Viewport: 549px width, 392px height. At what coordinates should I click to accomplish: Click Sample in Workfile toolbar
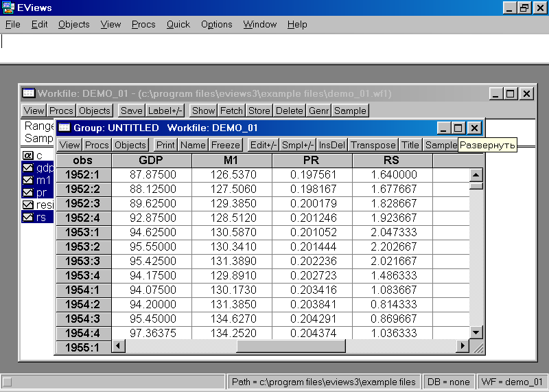(x=350, y=111)
